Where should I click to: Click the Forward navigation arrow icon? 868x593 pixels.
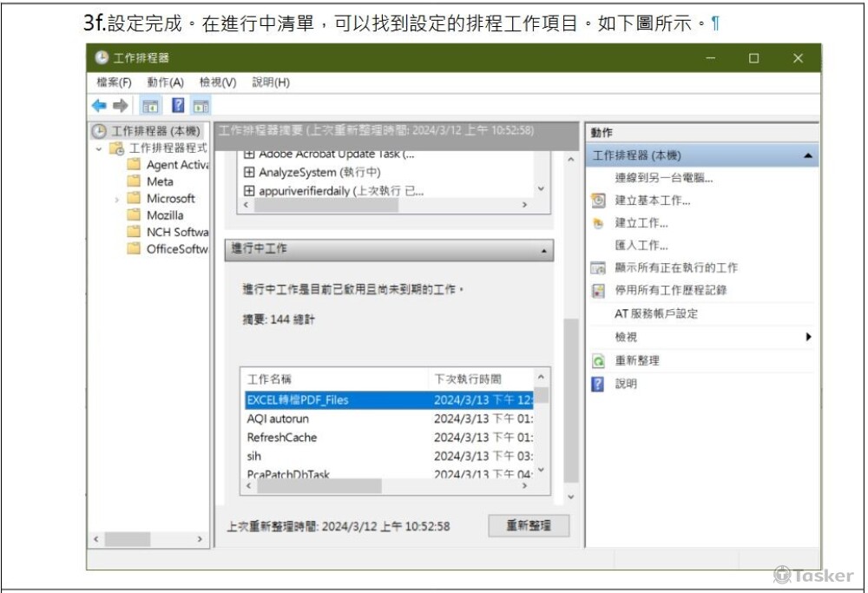121,106
